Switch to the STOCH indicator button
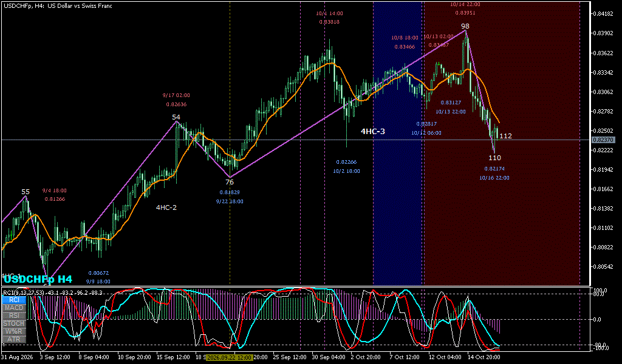Image resolution: width=622 pixels, height=364 pixels. [x=15, y=323]
